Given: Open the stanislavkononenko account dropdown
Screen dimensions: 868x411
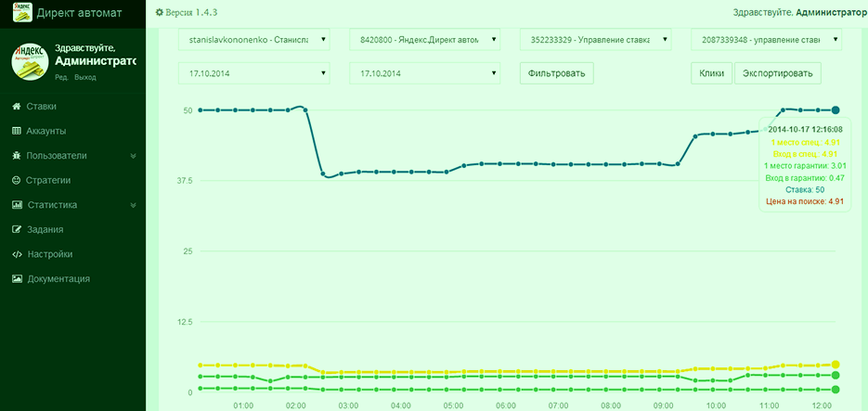Looking at the screenshot, I should point(253,40).
